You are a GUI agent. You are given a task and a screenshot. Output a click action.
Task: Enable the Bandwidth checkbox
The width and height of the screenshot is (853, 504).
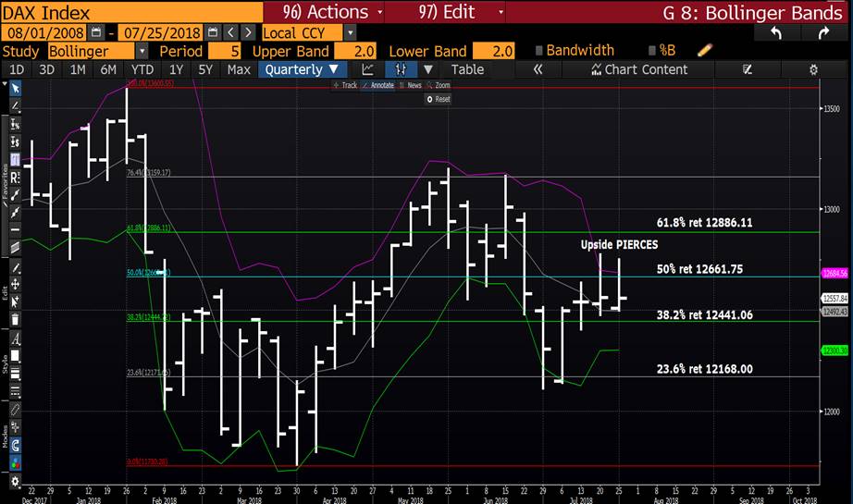(x=539, y=51)
